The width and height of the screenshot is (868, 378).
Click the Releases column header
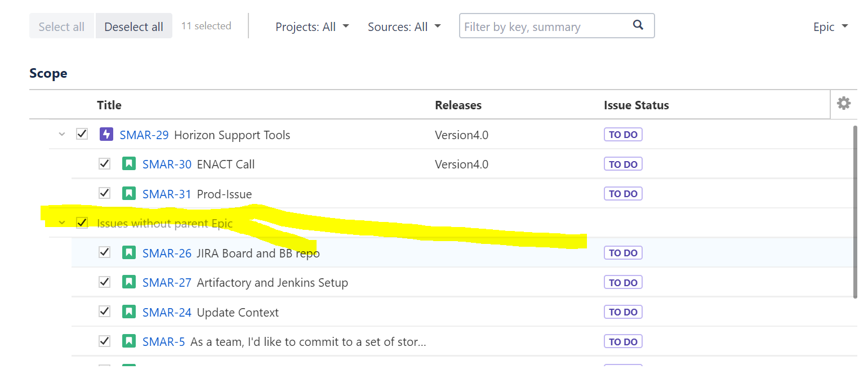[458, 105]
